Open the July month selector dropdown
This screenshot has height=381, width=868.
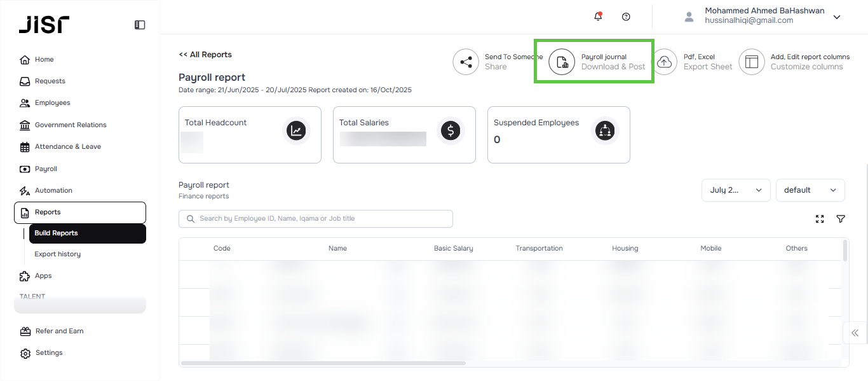click(x=736, y=190)
